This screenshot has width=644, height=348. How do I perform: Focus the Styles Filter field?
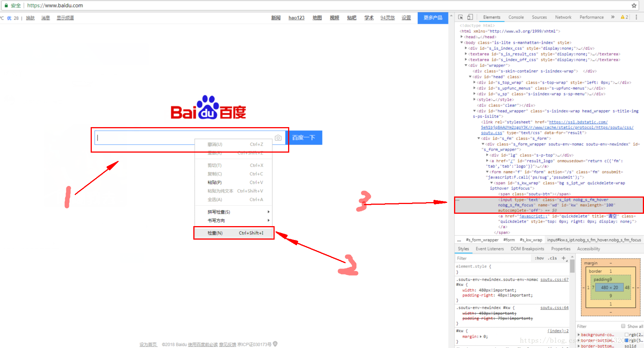coord(493,258)
